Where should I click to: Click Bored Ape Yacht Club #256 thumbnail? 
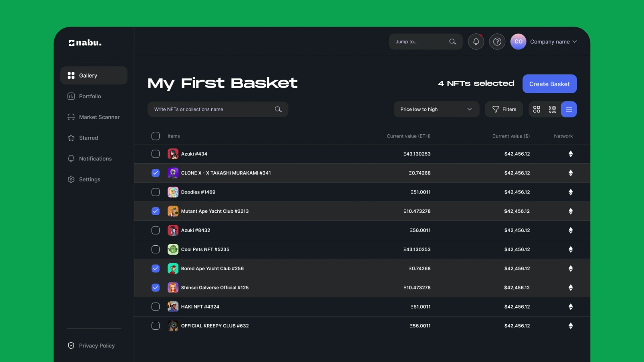[x=173, y=269]
